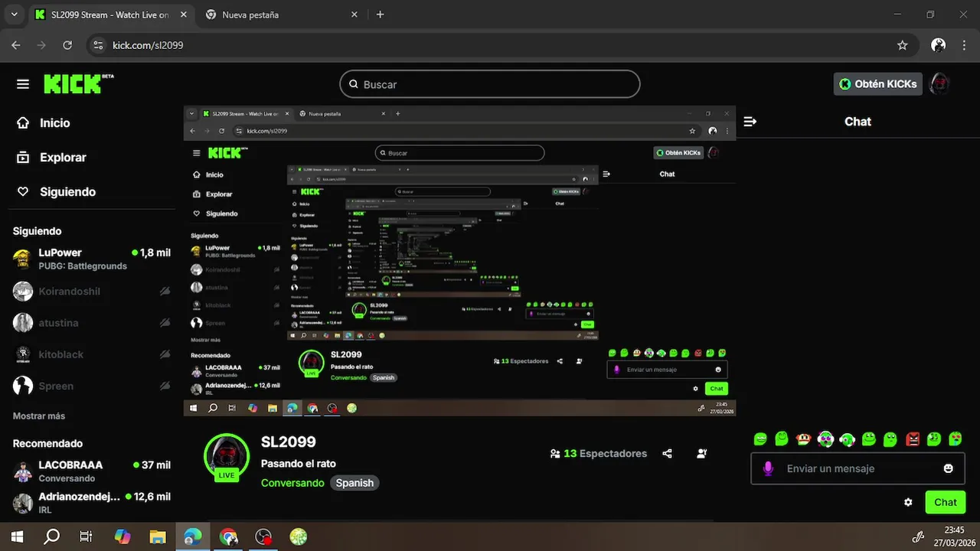Click the Pasando el rato stream title
Screen dimensions: 980x551
(x=299, y=464)
